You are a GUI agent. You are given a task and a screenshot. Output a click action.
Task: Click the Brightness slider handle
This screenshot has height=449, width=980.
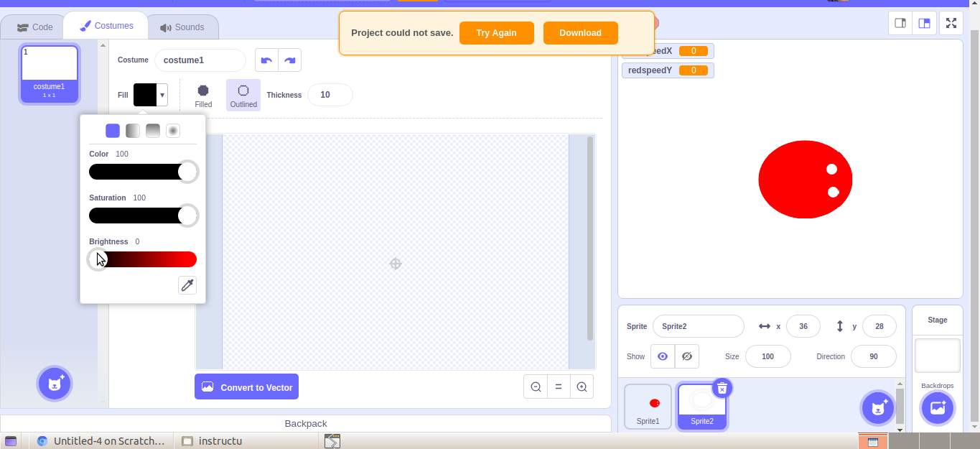click(98, 259)
